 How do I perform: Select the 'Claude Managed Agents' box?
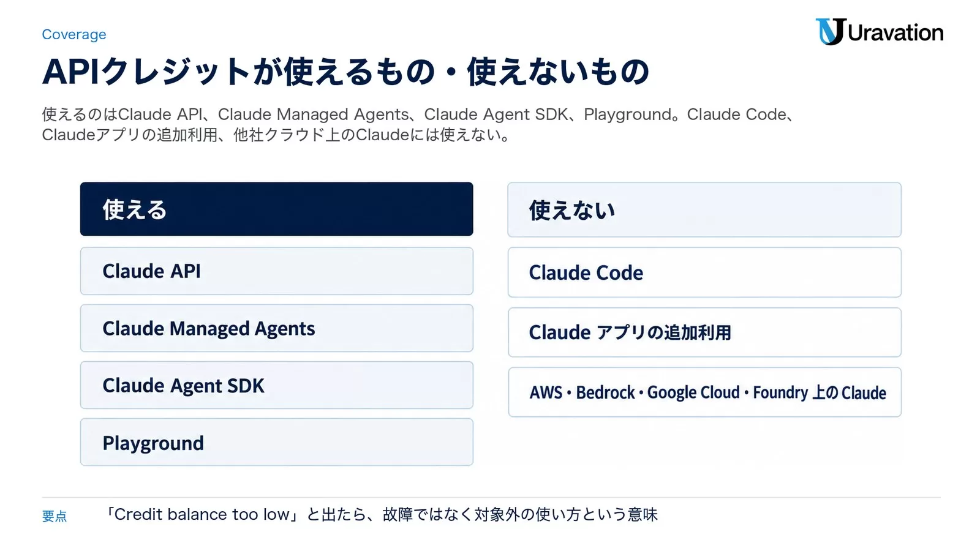(277, 328)
